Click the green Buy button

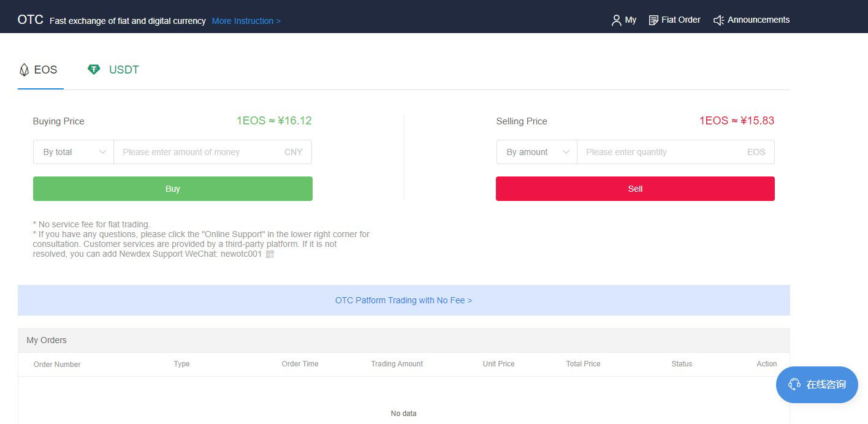pos(173,189)
